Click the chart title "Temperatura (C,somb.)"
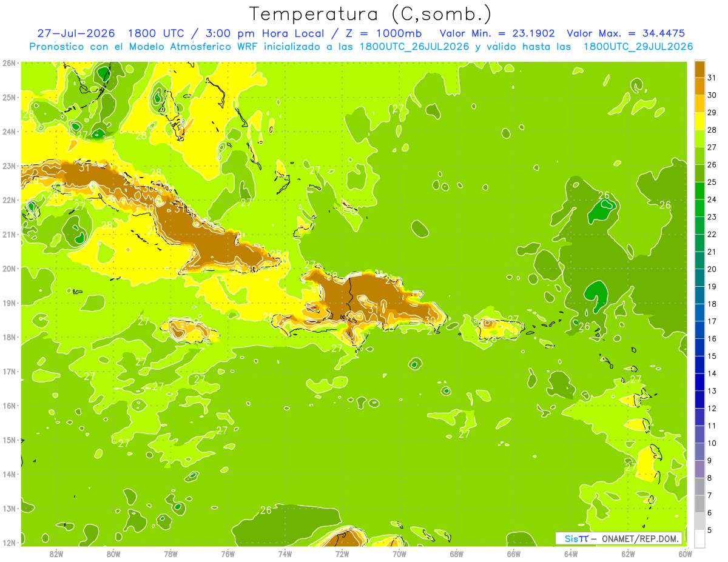Image resolution: width=728 pixels, height=562 pixels. (371, 15)
